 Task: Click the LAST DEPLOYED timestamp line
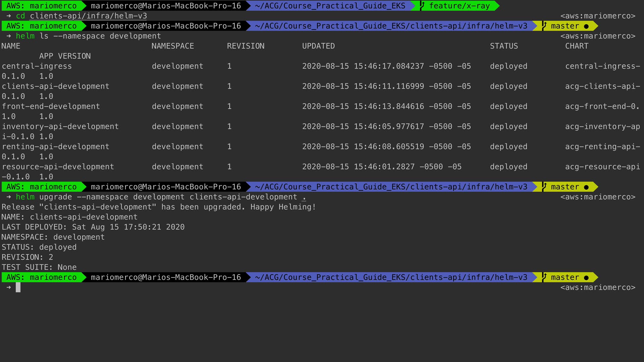[x=93, y=227]
